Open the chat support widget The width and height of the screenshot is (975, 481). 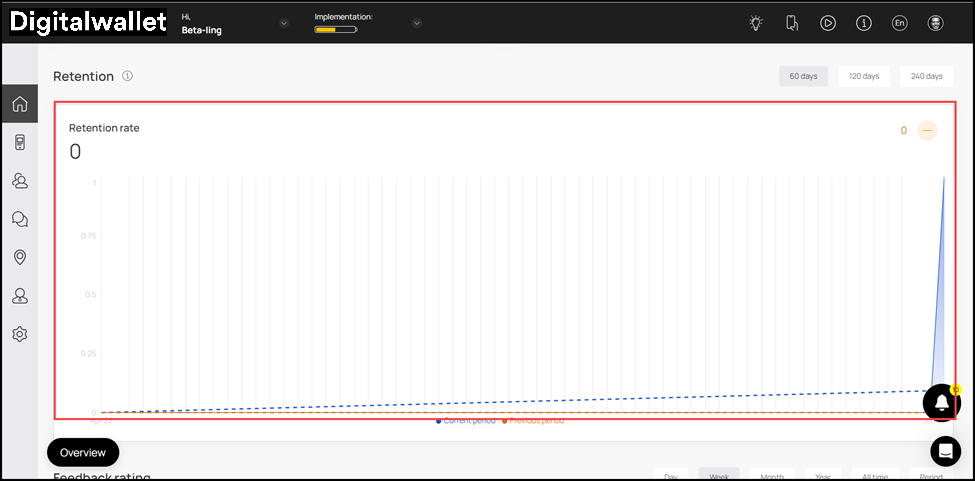coord(945,451)
